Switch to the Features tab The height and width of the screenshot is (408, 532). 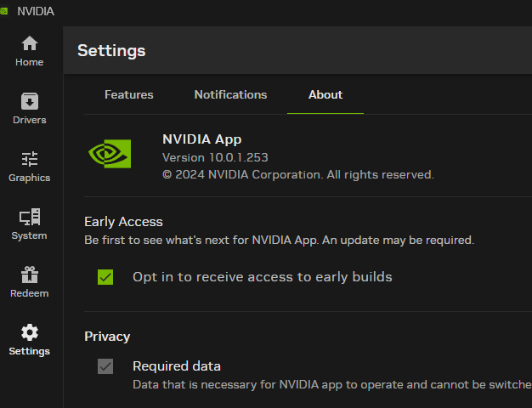coord(129,94)
